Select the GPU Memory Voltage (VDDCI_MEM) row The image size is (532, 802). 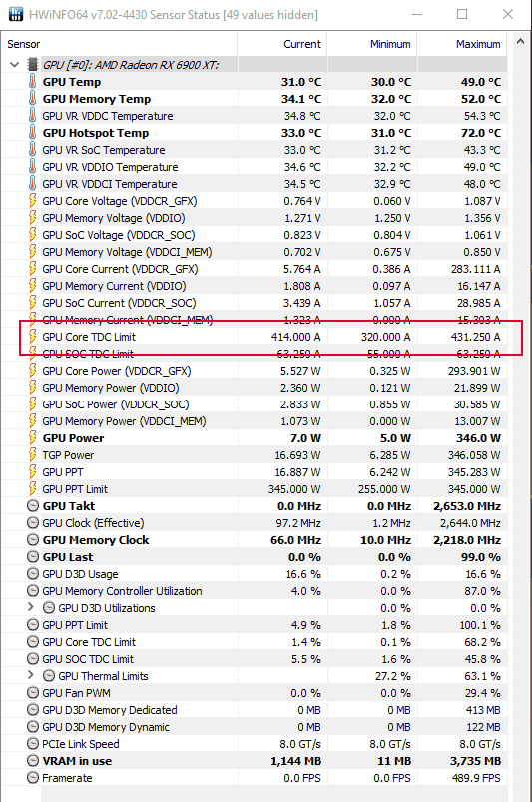[255, 251]
